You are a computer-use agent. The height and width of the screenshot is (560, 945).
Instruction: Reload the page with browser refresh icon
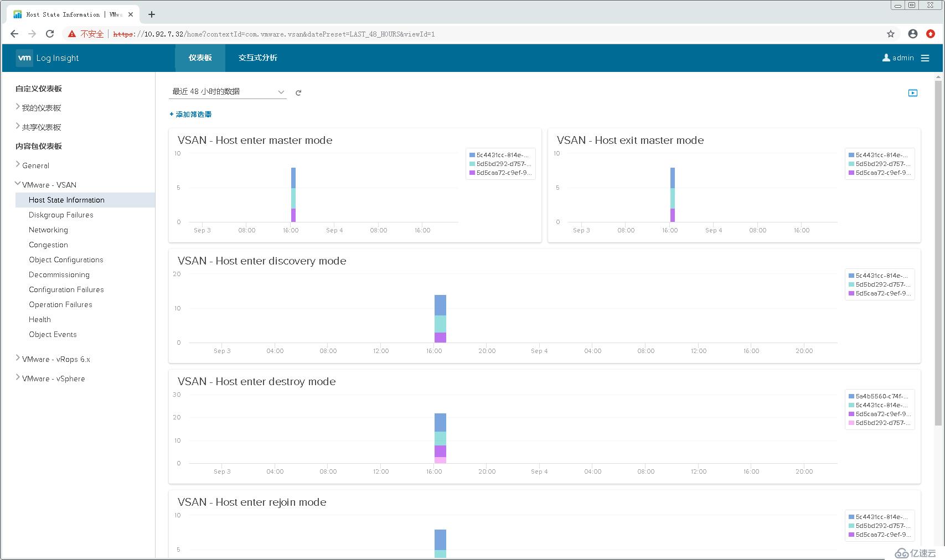50,34
